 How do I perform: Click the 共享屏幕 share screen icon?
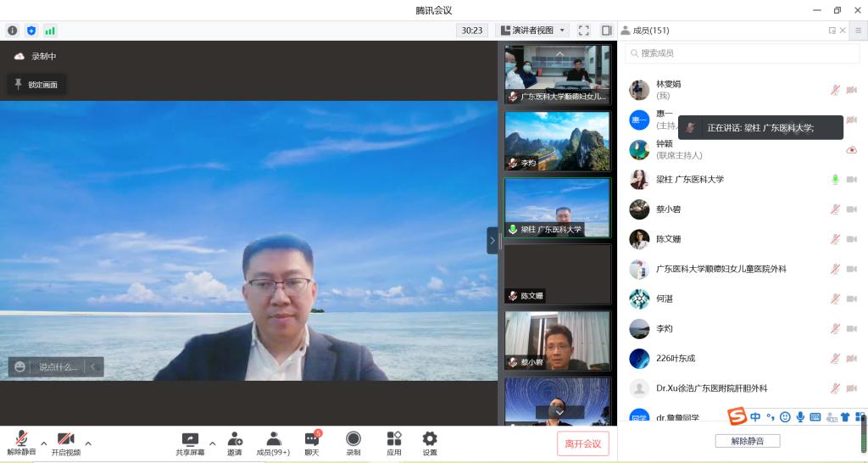pos(190,439)
